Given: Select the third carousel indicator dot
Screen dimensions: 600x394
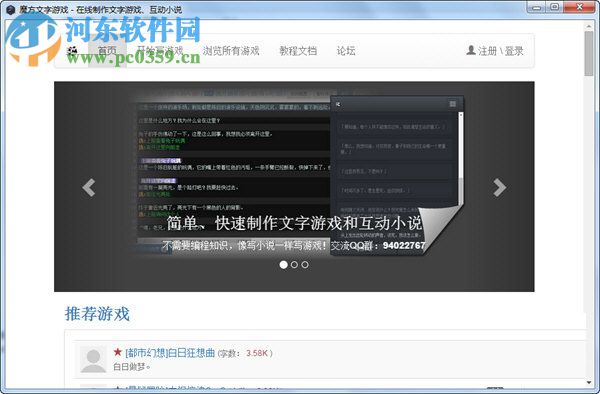Looking at the screenshot, I should (x=305, y=264).
